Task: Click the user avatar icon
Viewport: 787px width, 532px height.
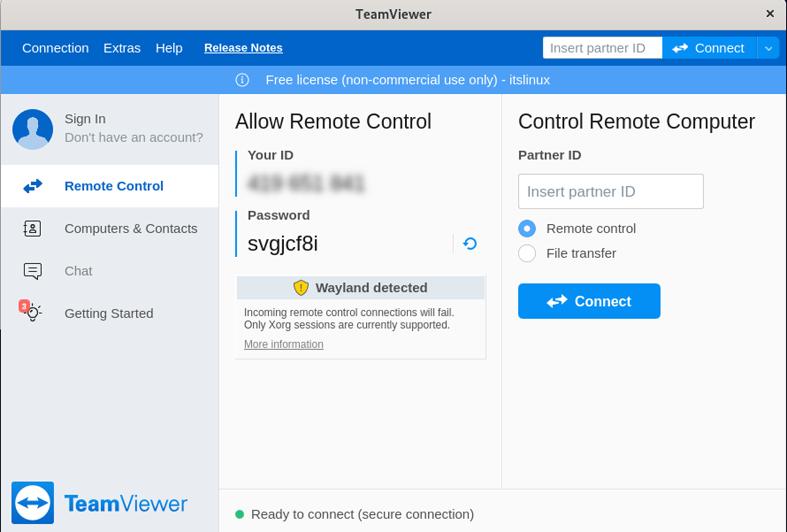Action: click(x=33, y=129)
